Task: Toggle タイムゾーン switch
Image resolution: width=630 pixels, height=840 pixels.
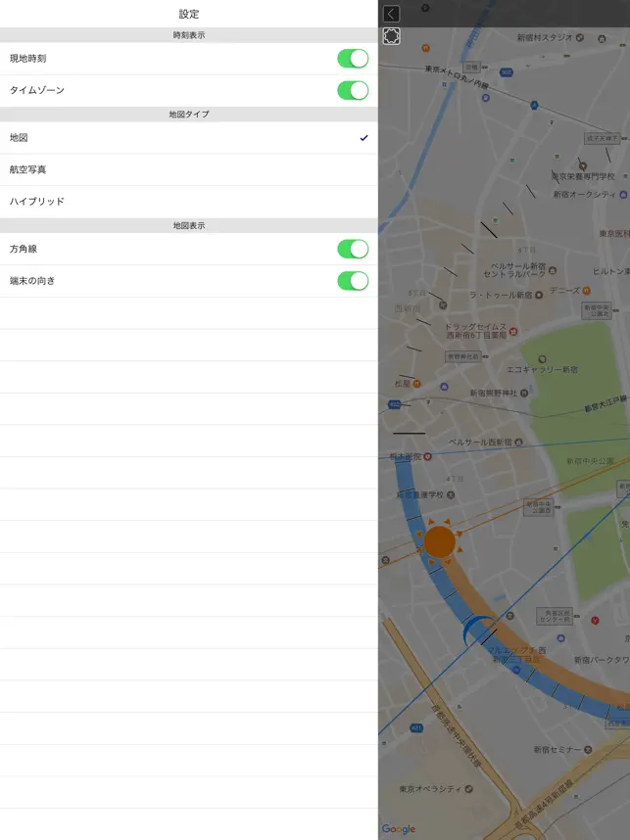Action: (353, 90)
